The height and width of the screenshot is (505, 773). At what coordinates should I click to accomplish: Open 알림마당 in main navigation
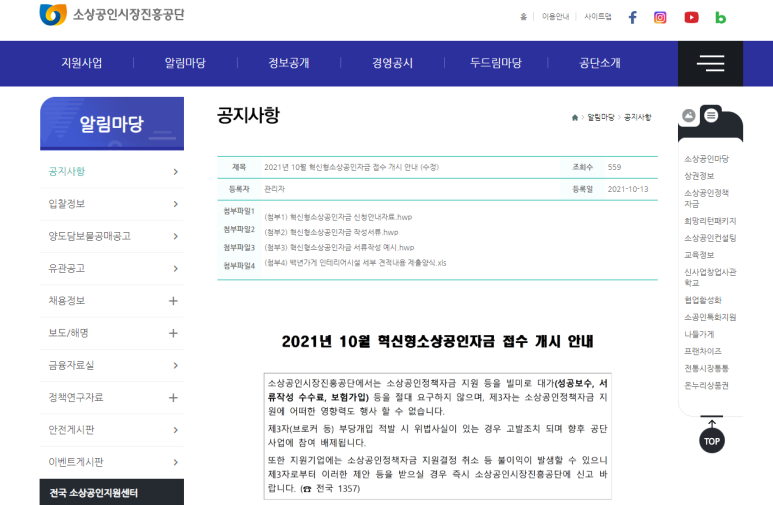tap(185, 63)
